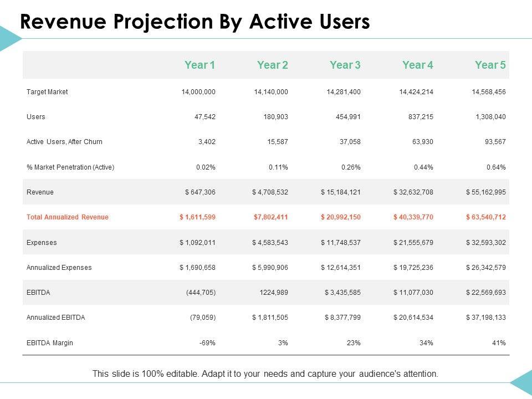This screenshot has height=399, width=532.
Task: Select the Year 5 total annualized revenue $63,540,712
Action: point(485,217)
